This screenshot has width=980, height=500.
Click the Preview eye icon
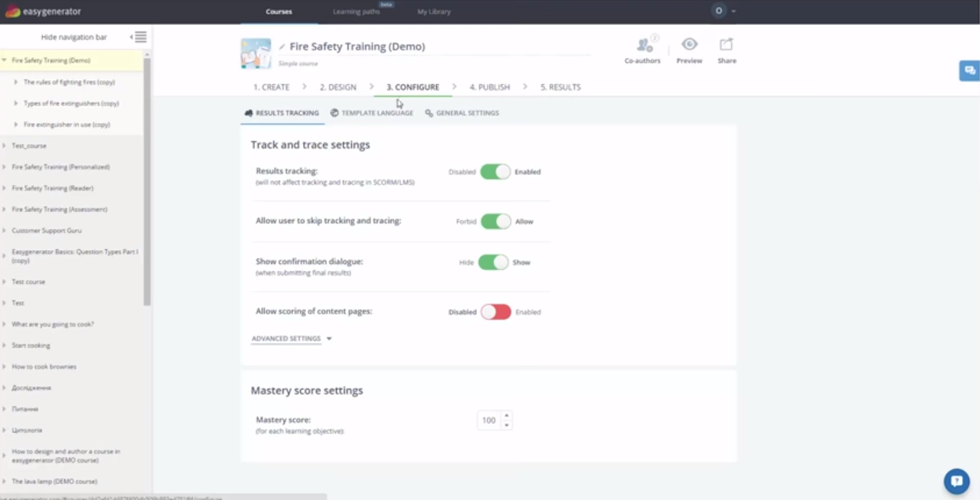(689, 44)
